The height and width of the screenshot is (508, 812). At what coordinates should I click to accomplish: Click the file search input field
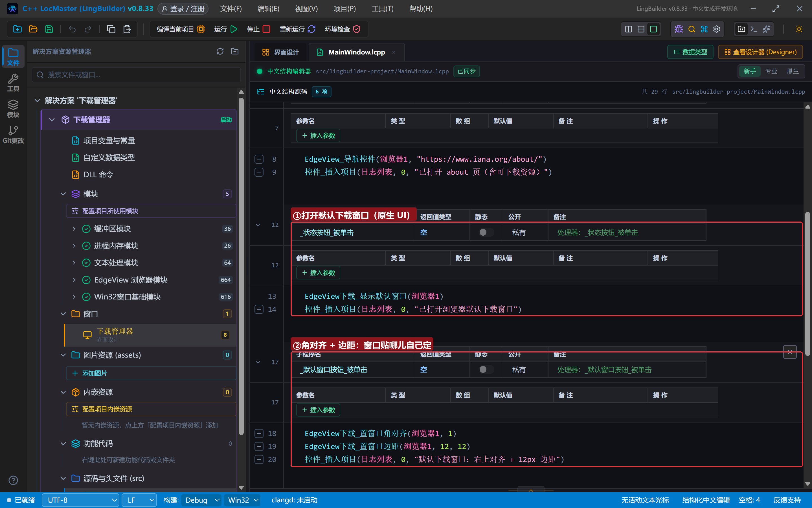tap(136, 75)
